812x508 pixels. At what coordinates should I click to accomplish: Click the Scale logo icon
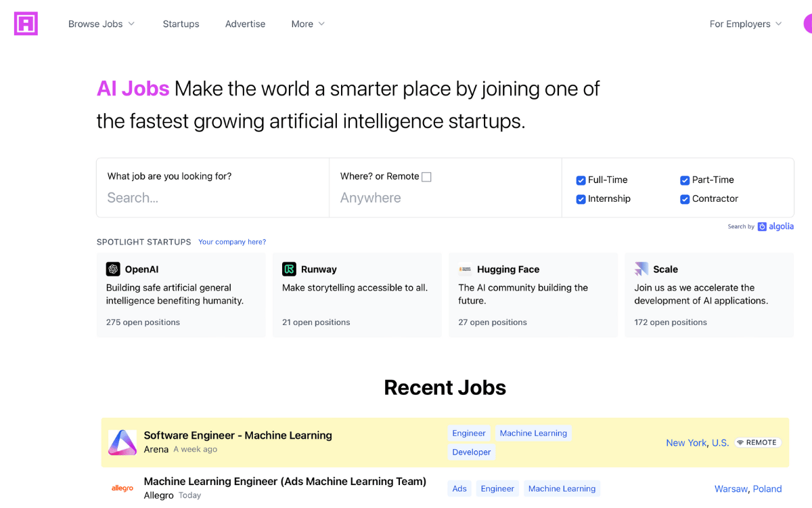[641, 270]
